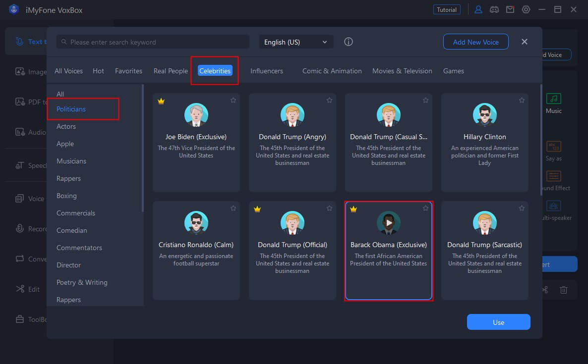Screen dimensions: 588x364
Task: Play the Barack Obama voice preview
Action: pyautogui.click(x=389, y=223)
